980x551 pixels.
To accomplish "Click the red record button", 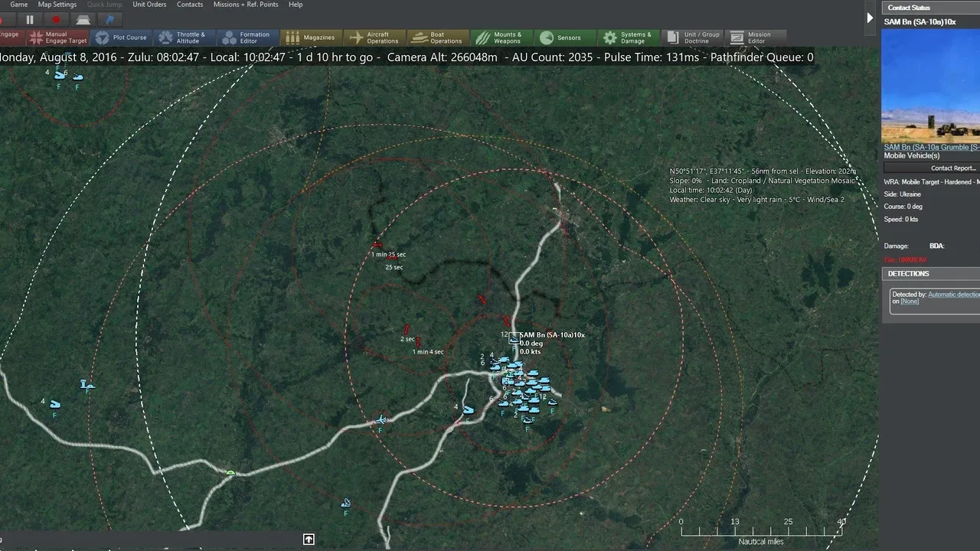I will (56, 20).
